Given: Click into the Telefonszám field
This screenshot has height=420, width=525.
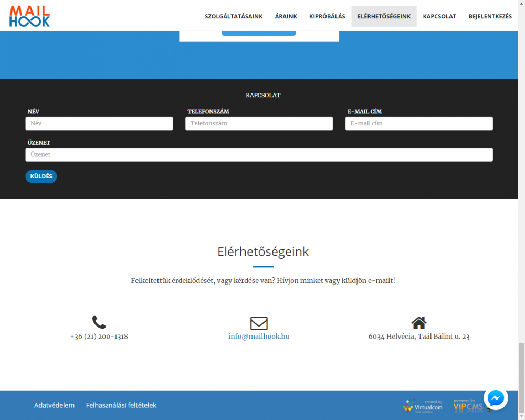Looking at the screenshot, I should click(259, 123).
